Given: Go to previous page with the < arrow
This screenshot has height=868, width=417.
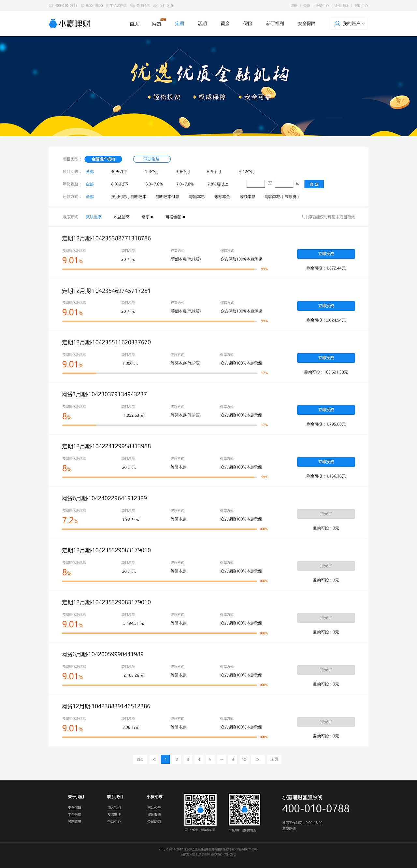Looking at the screenshot, I should 154,759.
